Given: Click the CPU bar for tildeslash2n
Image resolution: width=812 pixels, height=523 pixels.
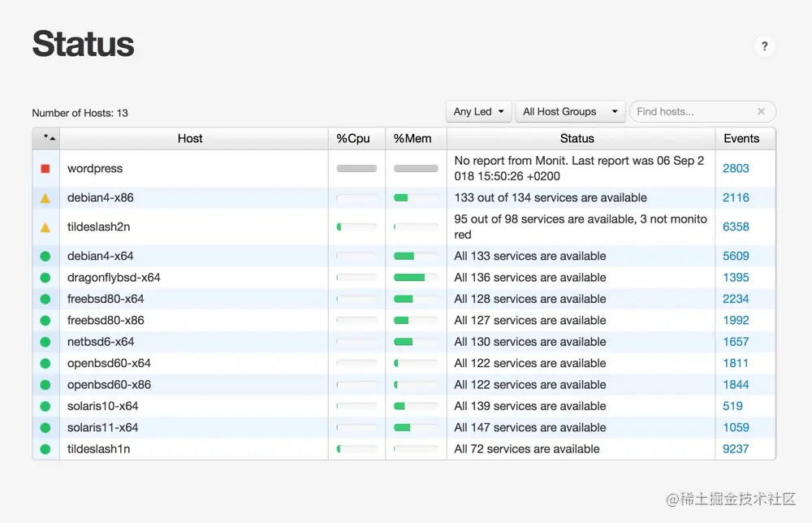Looking at the screenshot, I should pos(356,227).
